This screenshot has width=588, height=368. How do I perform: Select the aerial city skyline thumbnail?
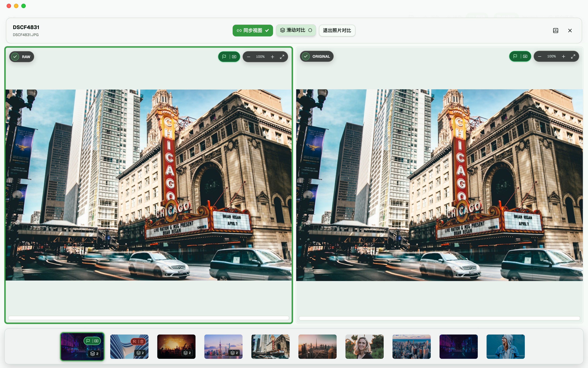coord(411,346)
